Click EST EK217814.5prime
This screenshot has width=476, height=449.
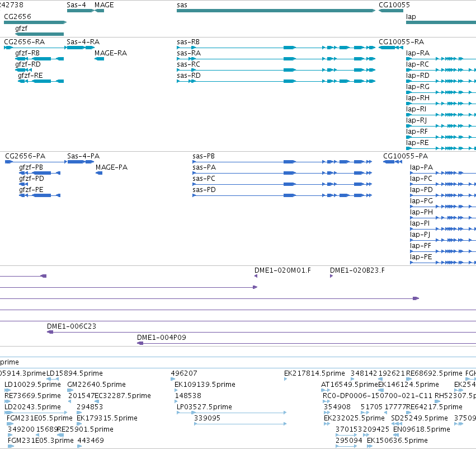(286, 379)
